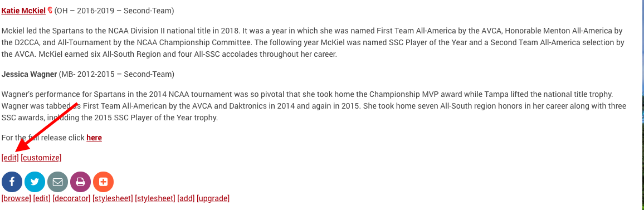Click the ear icon beside Katie McKiel
Viewport: 644px width, 210px height.
[x=50, y=11]
